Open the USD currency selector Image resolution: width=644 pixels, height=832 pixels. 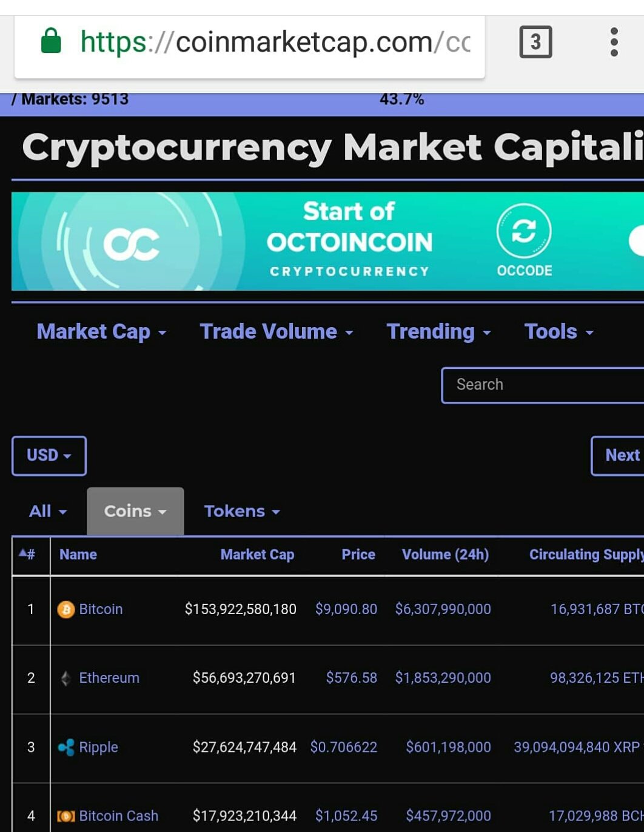pyautogui.click(x=49, y=456)
